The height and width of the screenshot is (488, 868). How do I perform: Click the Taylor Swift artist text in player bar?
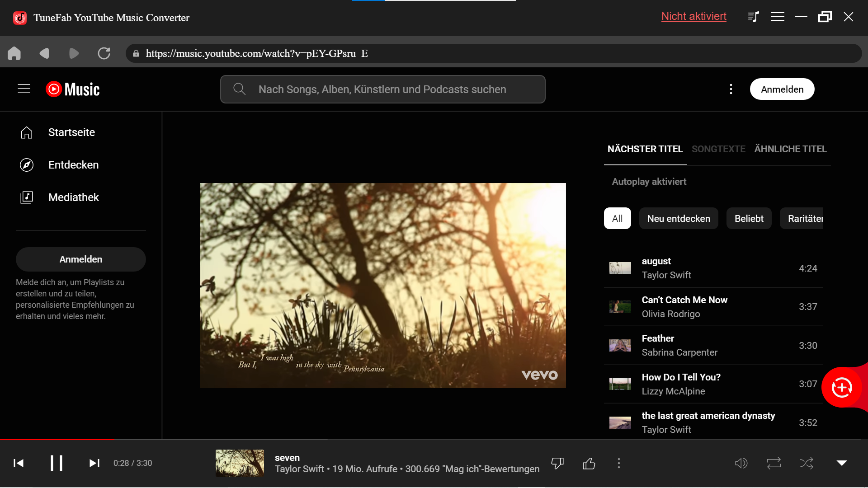point(299,469)
